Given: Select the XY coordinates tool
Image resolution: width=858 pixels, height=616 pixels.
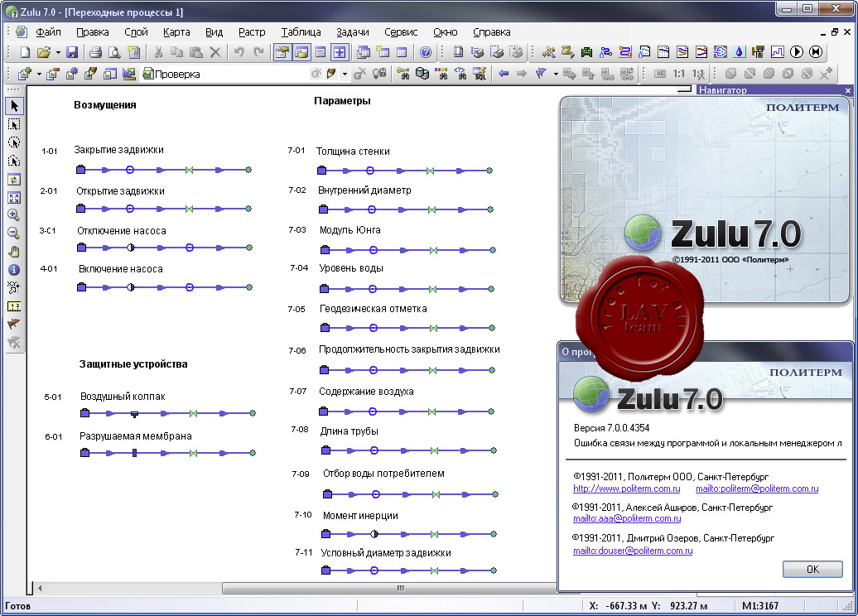Looking at the screenshot, I should coord(14,288).
